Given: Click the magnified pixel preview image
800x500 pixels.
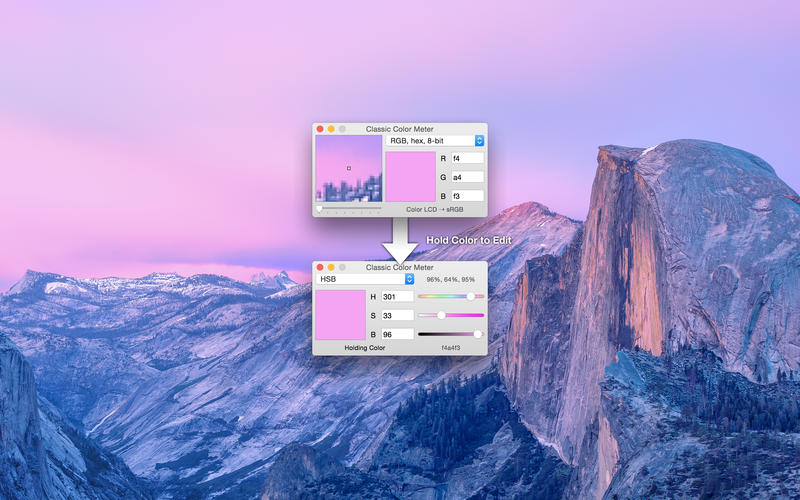Looking at the screenshot, I should (349, 168).
